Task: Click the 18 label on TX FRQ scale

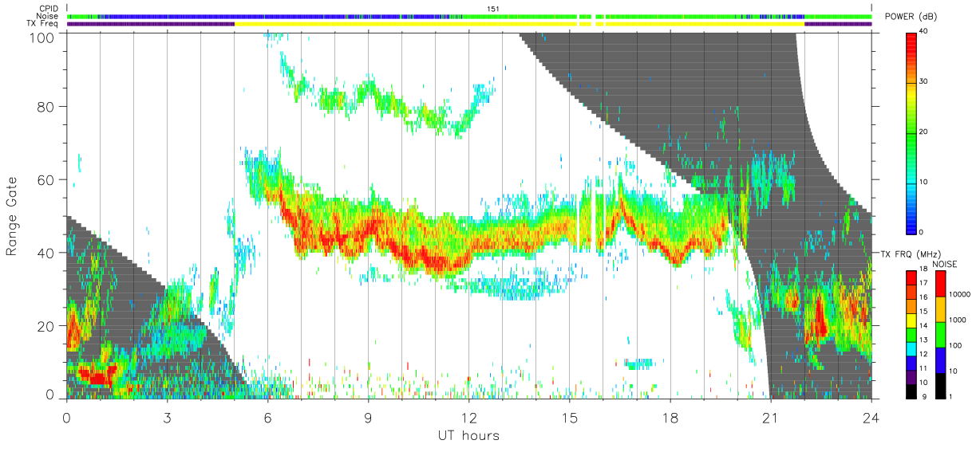Action: click(x=923, y=270)
